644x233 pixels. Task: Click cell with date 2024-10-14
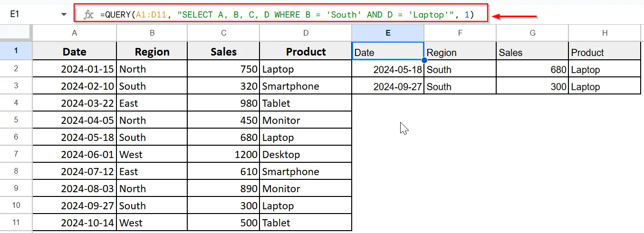[75, 223]
